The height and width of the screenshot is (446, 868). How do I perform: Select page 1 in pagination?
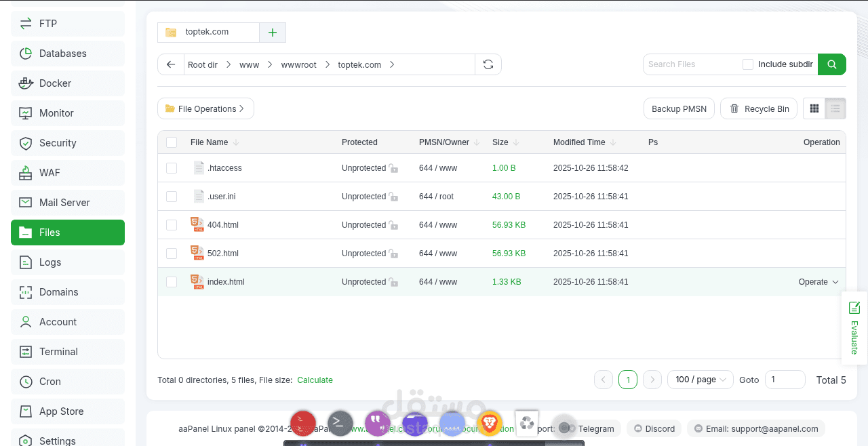[x=628, y=380]
